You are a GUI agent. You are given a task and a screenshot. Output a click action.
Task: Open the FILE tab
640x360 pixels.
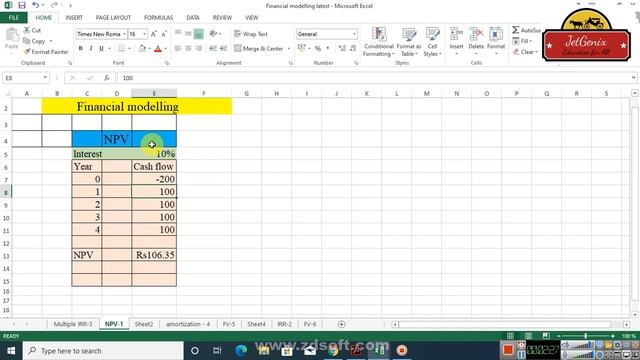pos(14,18)
